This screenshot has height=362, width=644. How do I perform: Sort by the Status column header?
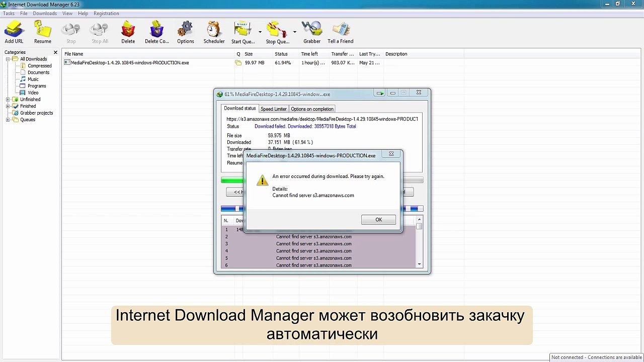pos(281,54)
